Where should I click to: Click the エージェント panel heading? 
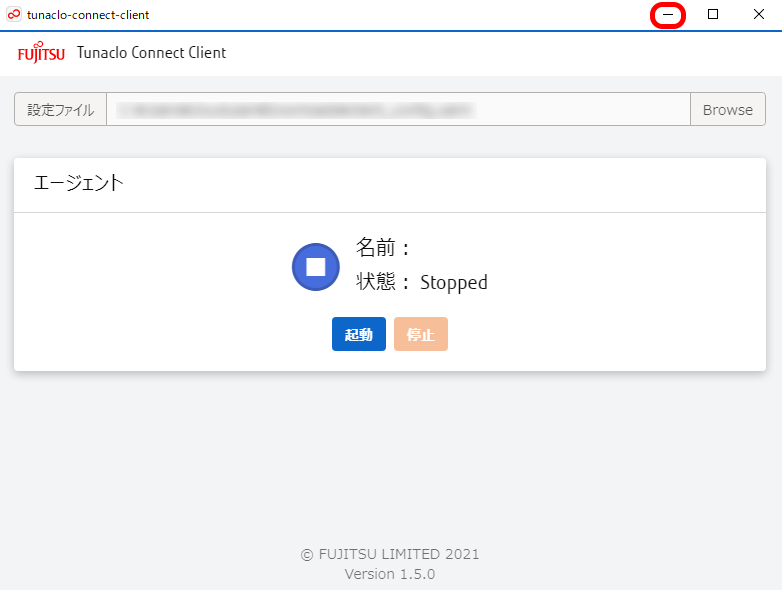click(x=78, y=183)
